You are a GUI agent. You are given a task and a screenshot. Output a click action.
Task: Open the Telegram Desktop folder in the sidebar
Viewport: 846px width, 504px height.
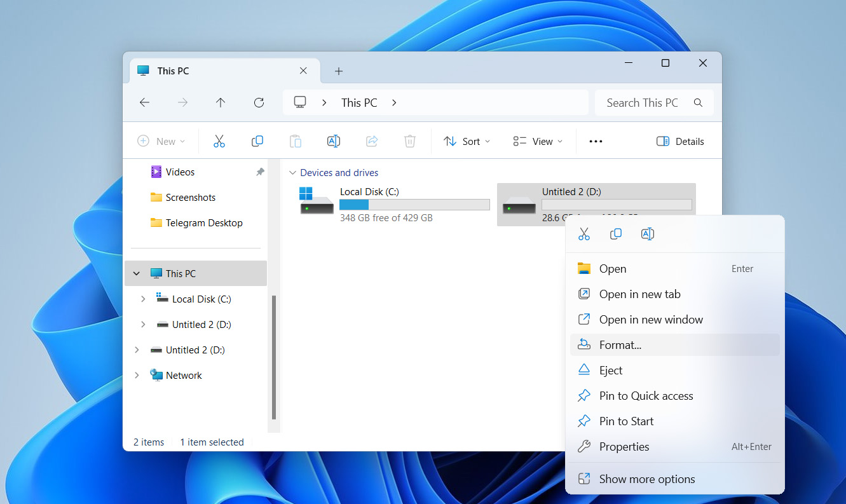(x=203, y=223)
